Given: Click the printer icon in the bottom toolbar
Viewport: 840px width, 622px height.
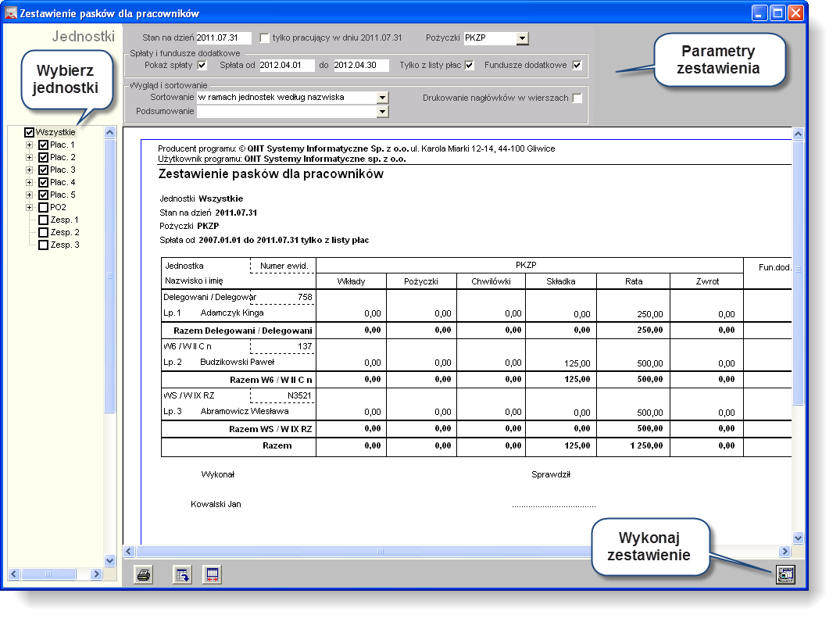Looking at the screenshot, I should point(144,575).
